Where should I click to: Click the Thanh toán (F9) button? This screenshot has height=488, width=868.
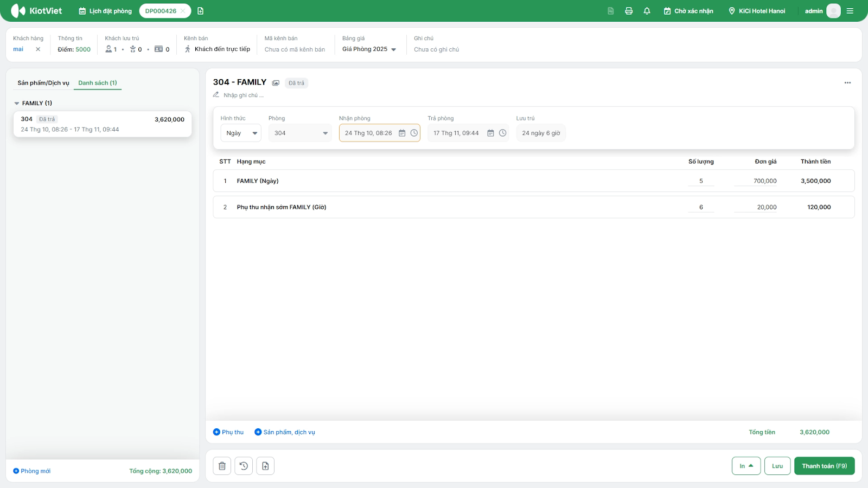pyautogui.click(x=824, y=466)
